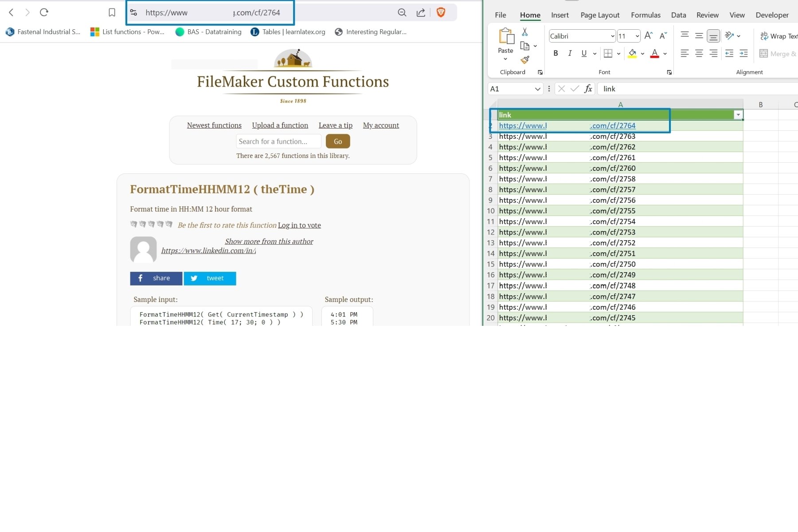
Task: Increase font size in Excel
Action: [649, 36]
